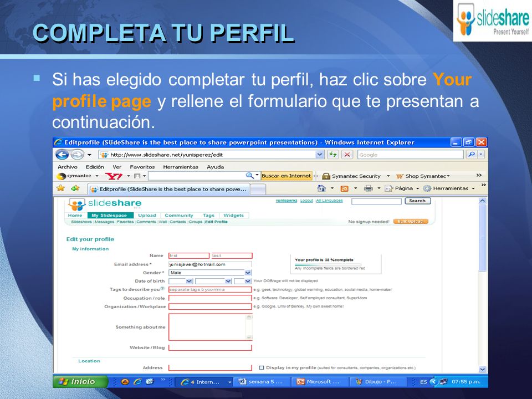Click the ES language indicator in tray
The height and width of the screenshot is (399, 532).
pyautogui.click(x=423, y=382)
